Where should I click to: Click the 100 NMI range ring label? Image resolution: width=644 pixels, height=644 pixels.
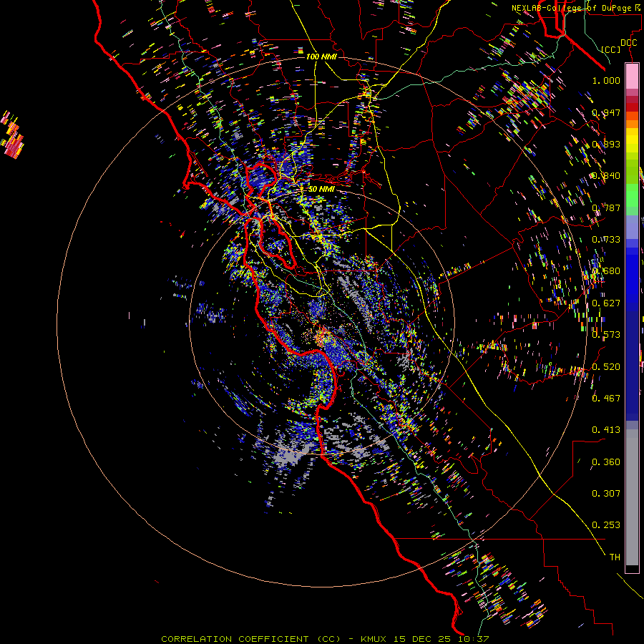pyautogui.click(x=321, y=57)
